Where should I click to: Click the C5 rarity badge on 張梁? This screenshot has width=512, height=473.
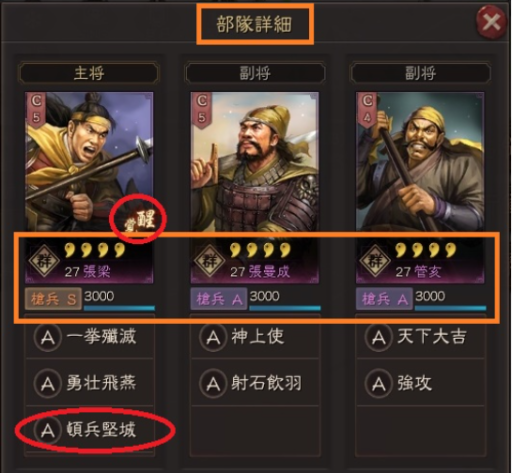36,109
